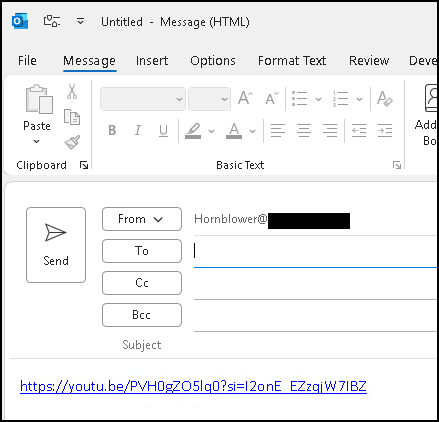Click in the Cc recipients field

[315, 284]
